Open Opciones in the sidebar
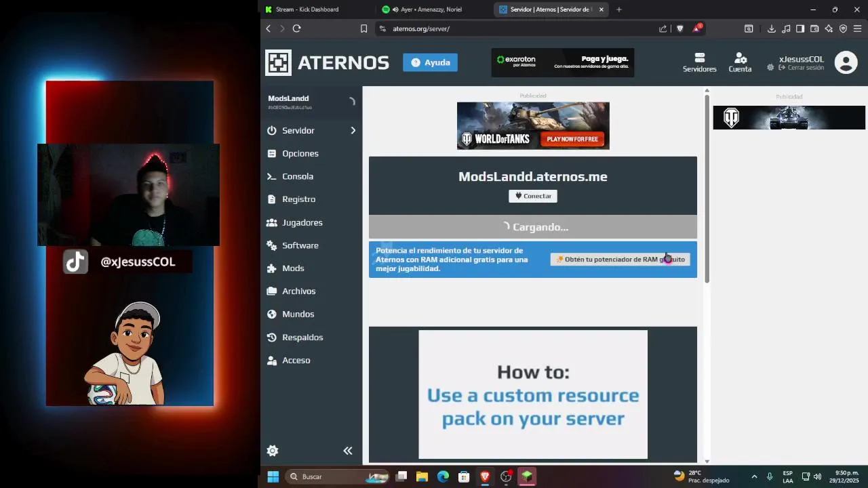868x488 pixels. [300, 153]
